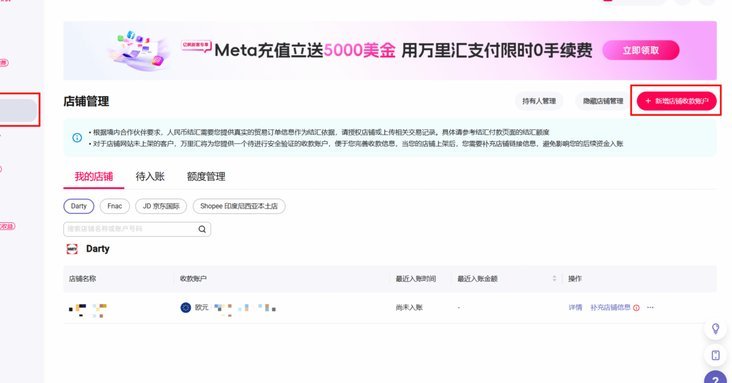
Task: Click the 店铺名称 column header
Action: coord(83,279)
